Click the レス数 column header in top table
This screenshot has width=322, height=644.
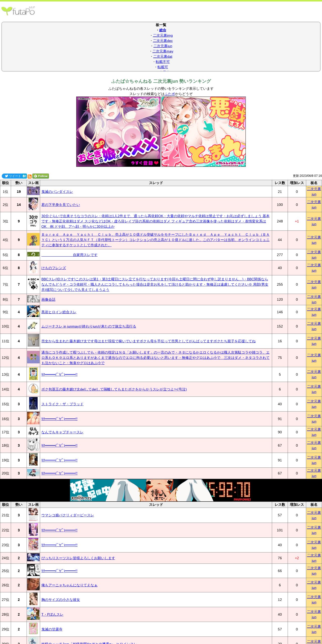click(280, 183)
